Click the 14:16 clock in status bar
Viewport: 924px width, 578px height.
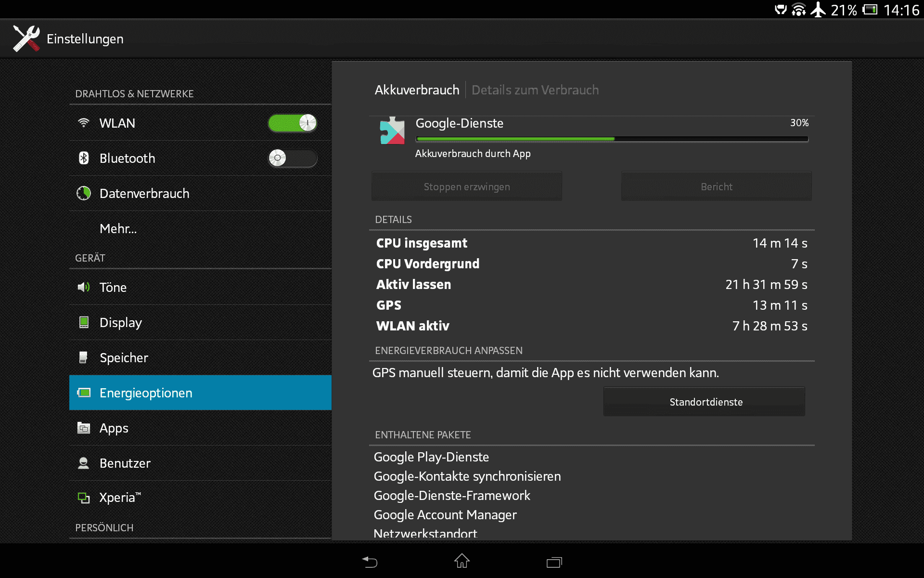(x=901, y=10)
